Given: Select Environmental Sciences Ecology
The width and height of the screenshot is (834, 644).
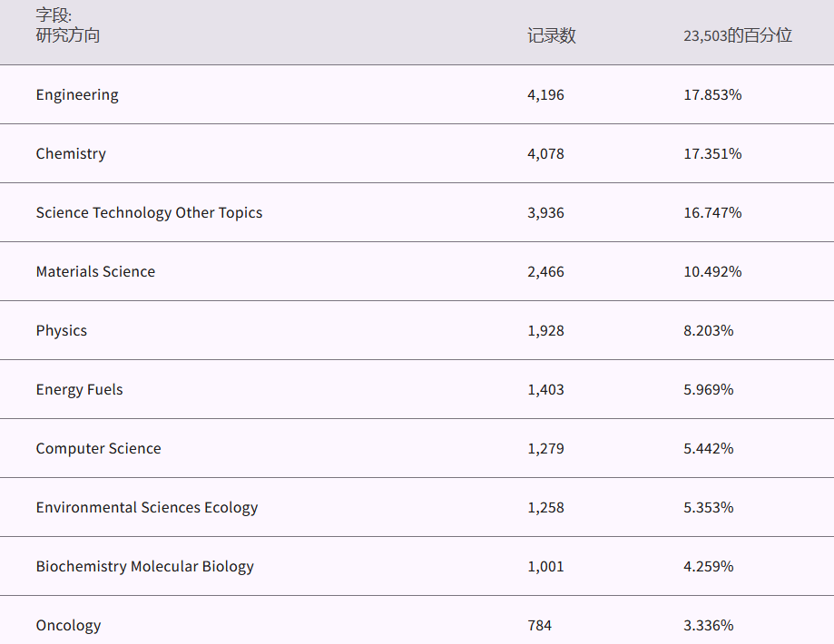Looking at the screenshot, I should pos(147,508).
